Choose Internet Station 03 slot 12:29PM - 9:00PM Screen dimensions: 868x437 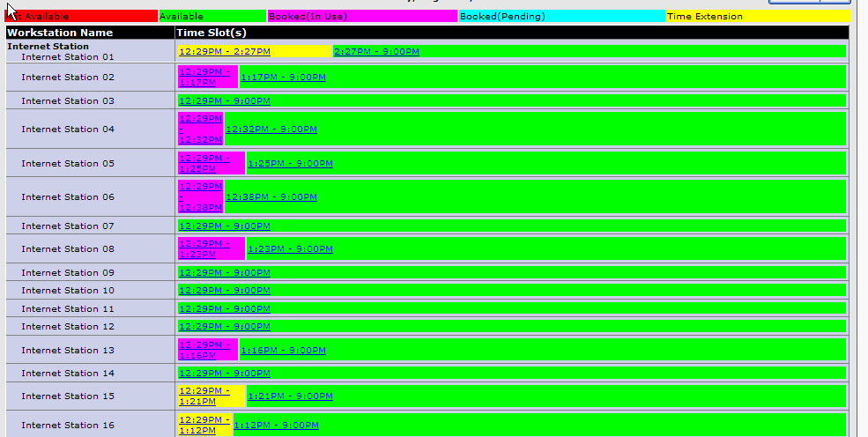pyautogui.click(x=224, y=101)
